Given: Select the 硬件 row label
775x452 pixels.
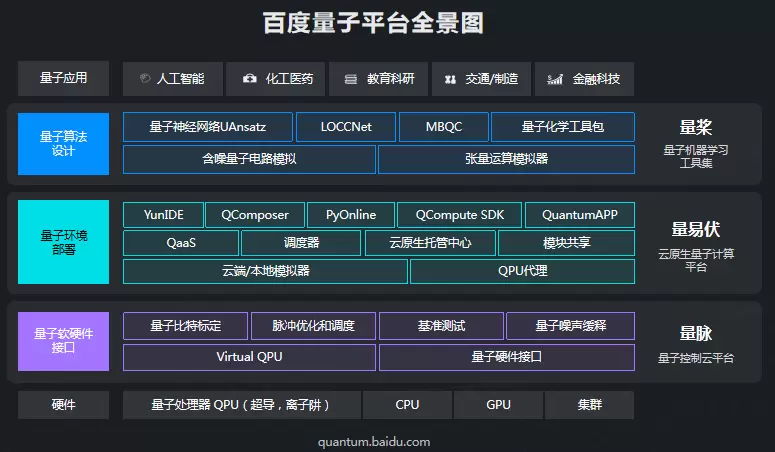Looking at the screenshot, I should 63,405.
